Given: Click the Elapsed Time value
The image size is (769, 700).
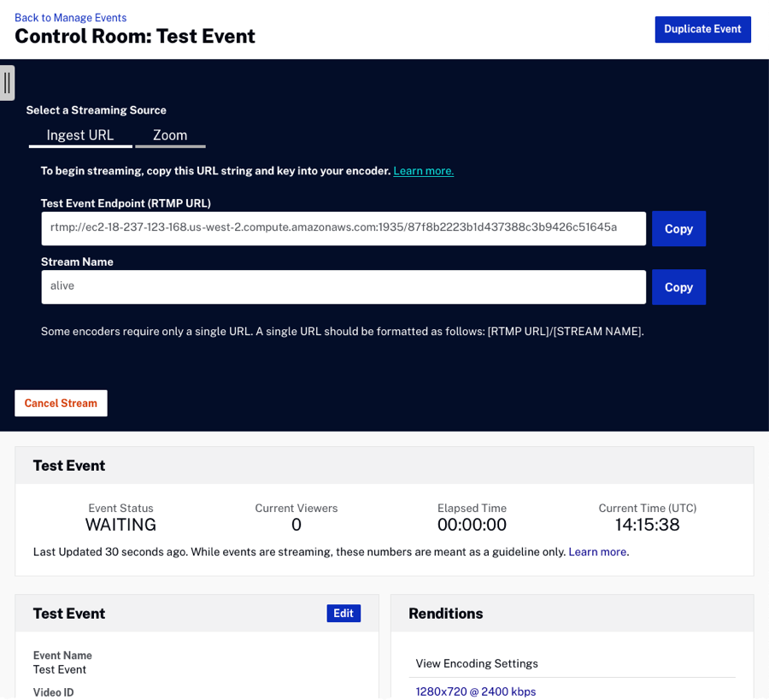Looking at the screenshot, I should [472, 525].
